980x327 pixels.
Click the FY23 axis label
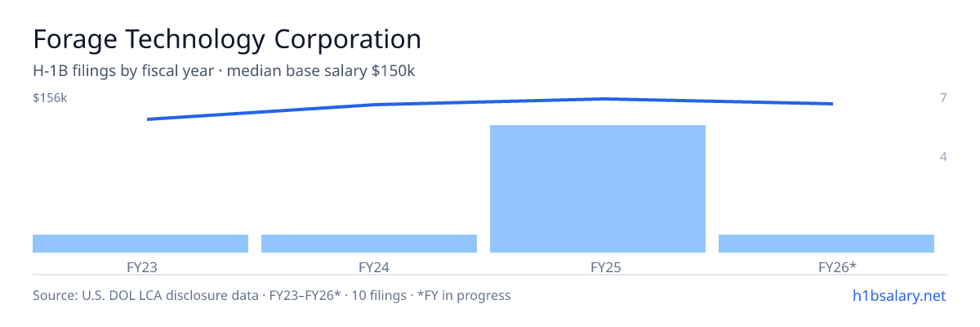point(140,267)
